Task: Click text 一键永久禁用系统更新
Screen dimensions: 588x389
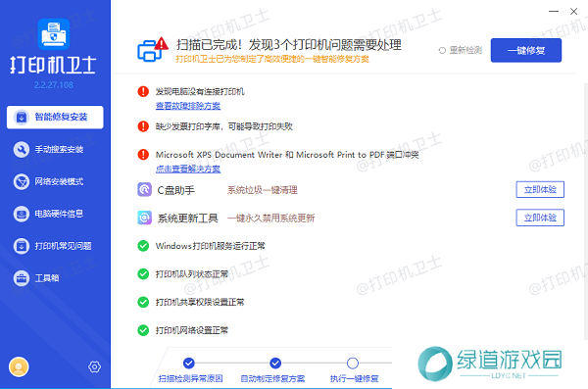Action: click(x=270, y=218)
